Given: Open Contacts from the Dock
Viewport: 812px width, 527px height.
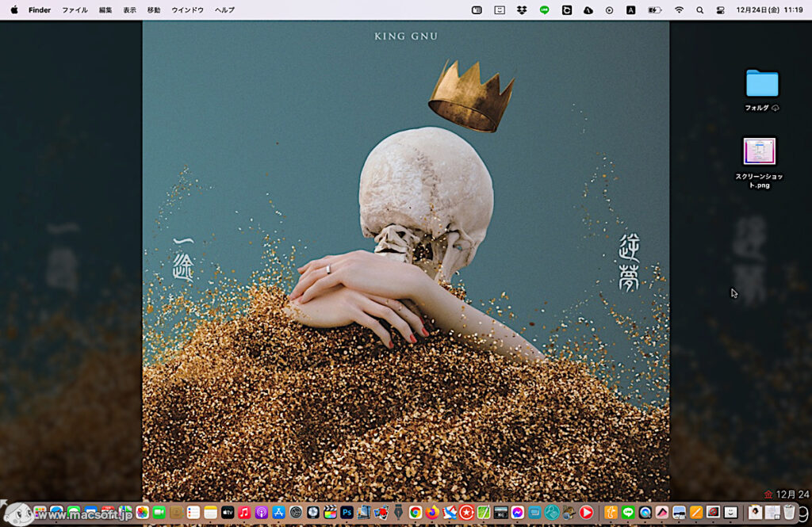Looking at the screenshot, I should coord(176,513).
